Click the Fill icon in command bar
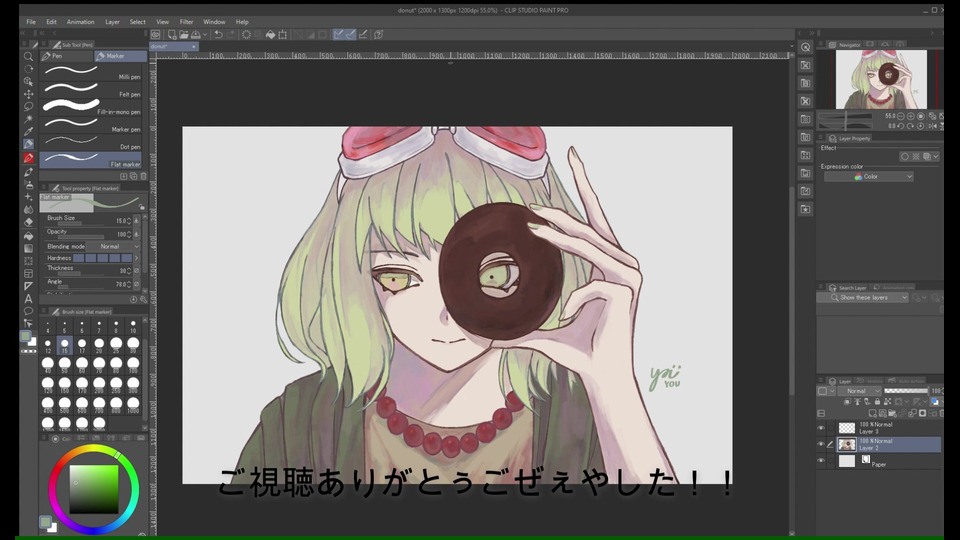Viewport: 960px width, 540px height. pyautogui.click(x=270, y=35)
